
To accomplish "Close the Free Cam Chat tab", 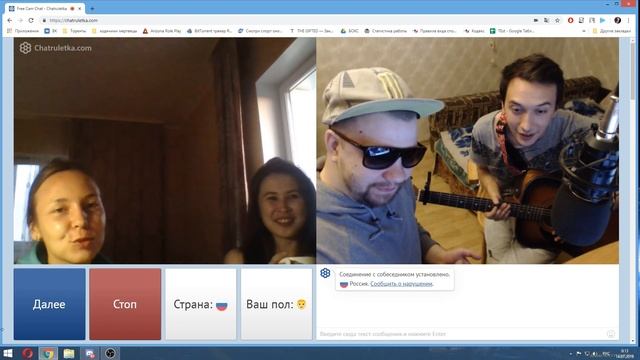I will pyautogui.click(x=80, y=8).
